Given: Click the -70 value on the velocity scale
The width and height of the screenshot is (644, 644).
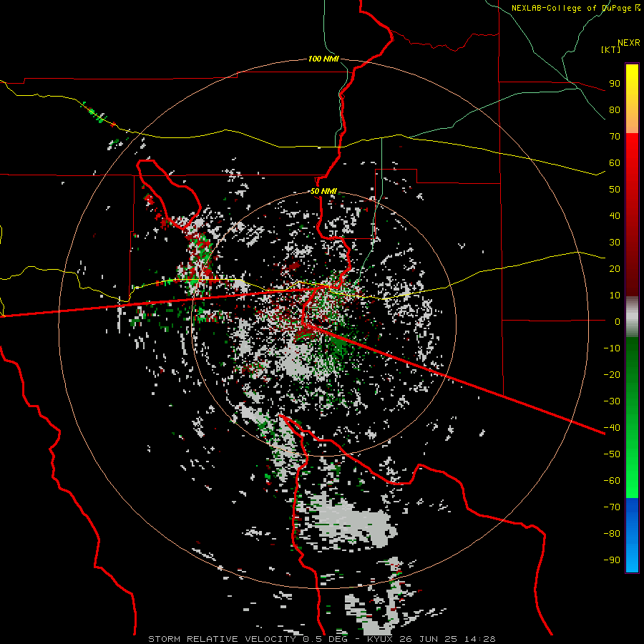Looking at the screenshot, I should click(612, 507).
